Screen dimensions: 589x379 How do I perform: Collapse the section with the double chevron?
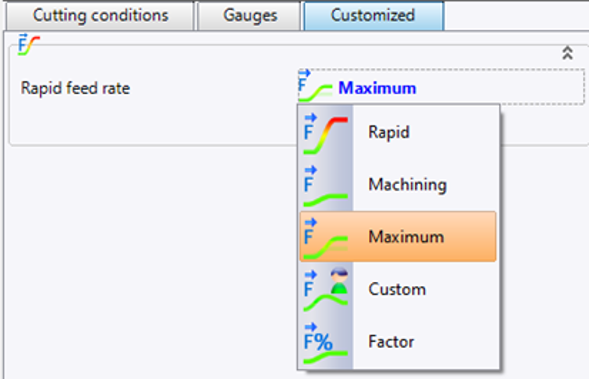(x=567, y=53)
